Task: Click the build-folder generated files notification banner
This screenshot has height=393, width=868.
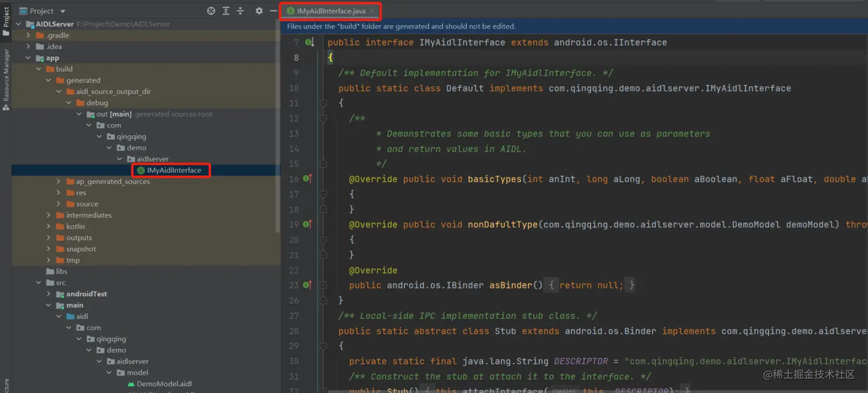Action: [x=574, y=26]
